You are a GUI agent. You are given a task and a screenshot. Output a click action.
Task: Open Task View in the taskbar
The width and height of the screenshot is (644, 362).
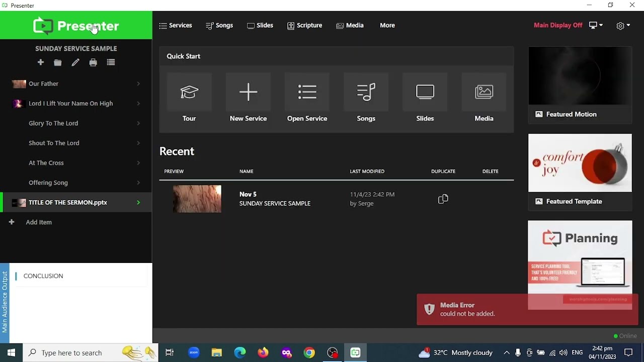click(x=170, y=352)
